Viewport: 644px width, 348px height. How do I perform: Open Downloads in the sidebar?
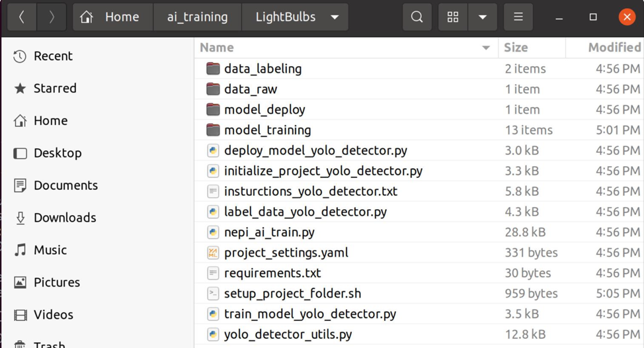click(x=65, y=218)
